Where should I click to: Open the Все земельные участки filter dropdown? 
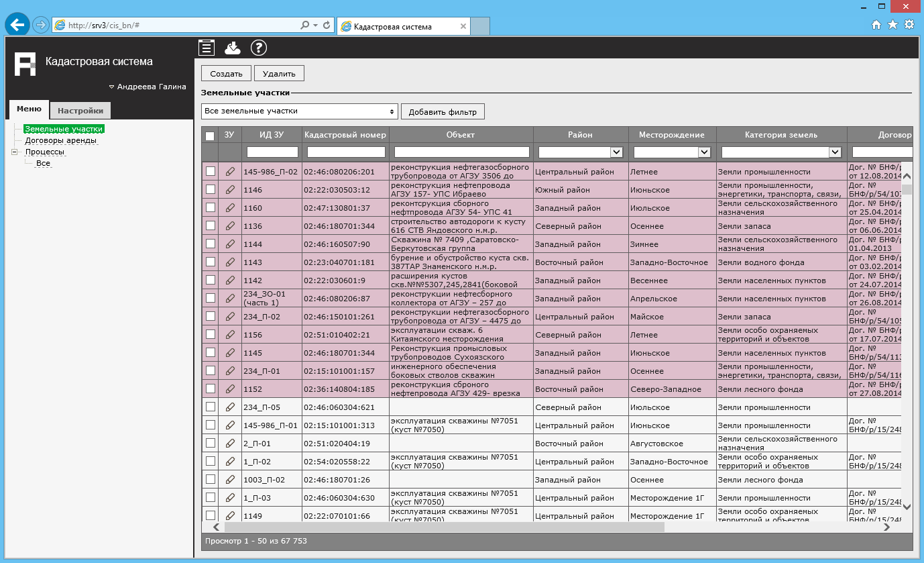[x=299, y=111]
